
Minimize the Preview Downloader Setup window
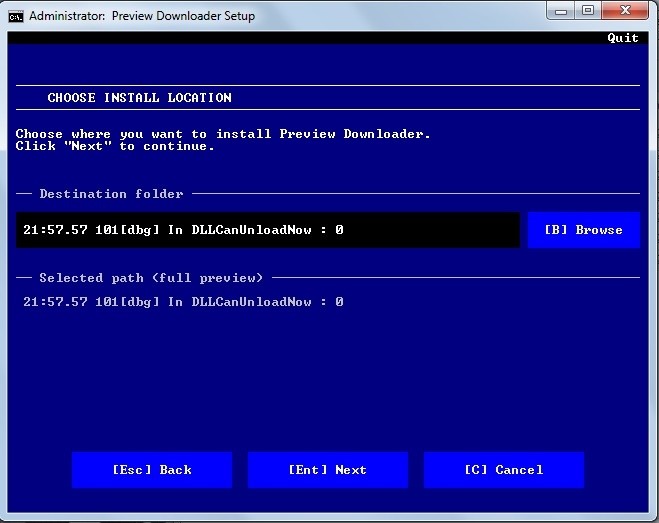(561, 11)
